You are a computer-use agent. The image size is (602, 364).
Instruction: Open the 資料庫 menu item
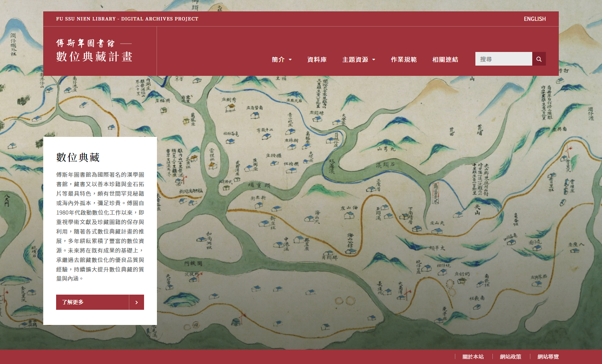coord(317,60)
